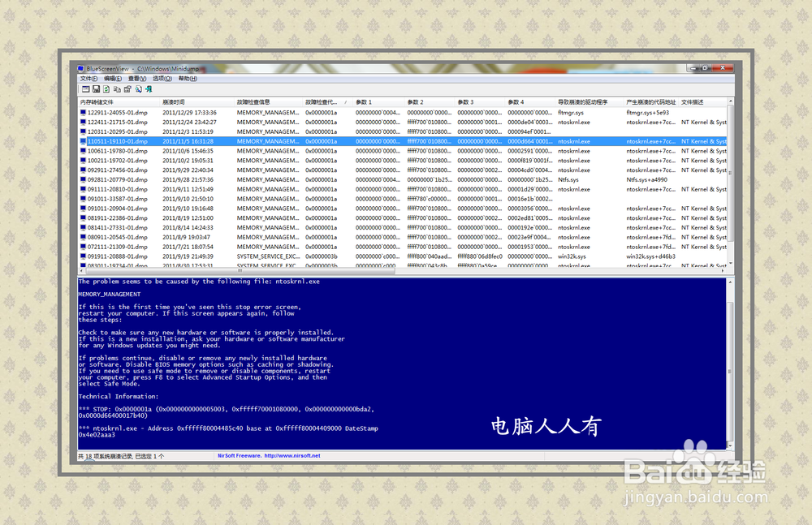
Task: Open the 查看 menu
Action: [x=135, y=80]
